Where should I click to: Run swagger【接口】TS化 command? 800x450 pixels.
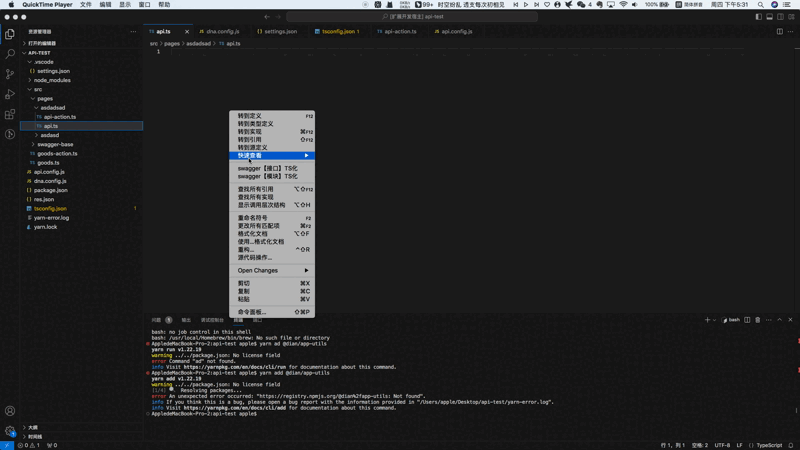(272, 168)
